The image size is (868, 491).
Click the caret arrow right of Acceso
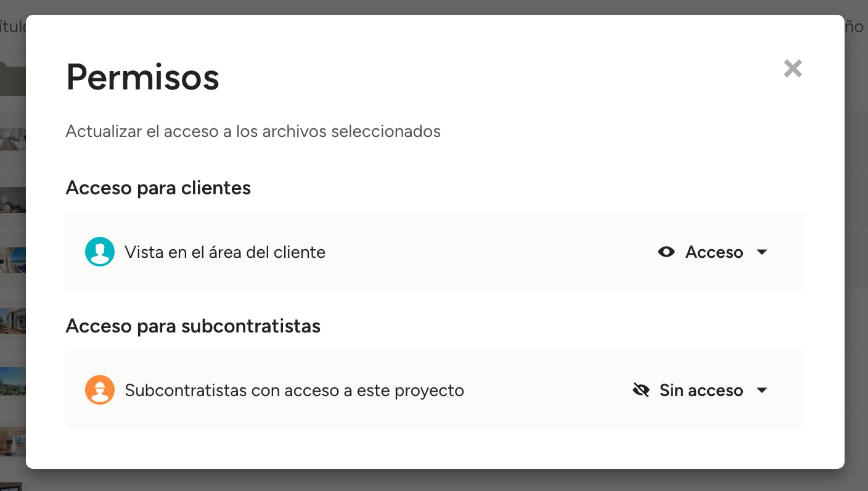pos(762,252)
